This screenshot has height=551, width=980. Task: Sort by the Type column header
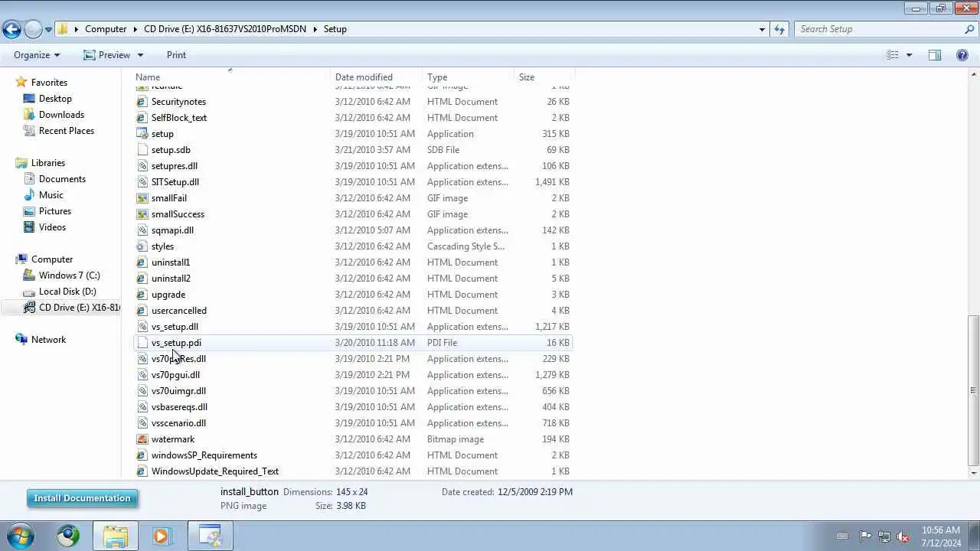click(x=437, y=77)
